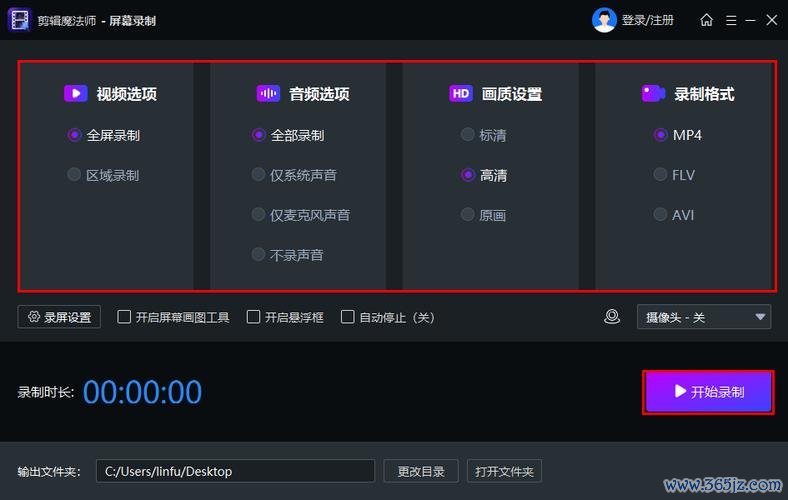This screenshot has height=500, width=788.
Task: Click the app logo icon in title bar
Action: (x=20, y=20)
